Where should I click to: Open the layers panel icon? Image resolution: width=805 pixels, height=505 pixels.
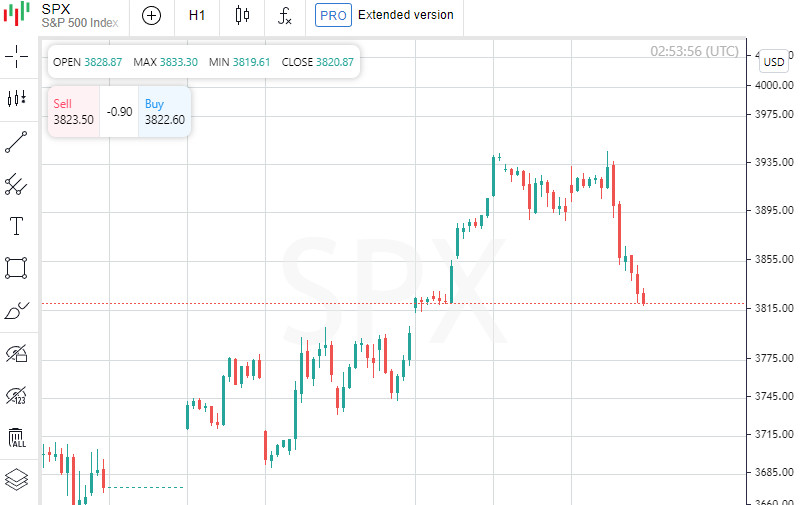[x=16, y=479]
